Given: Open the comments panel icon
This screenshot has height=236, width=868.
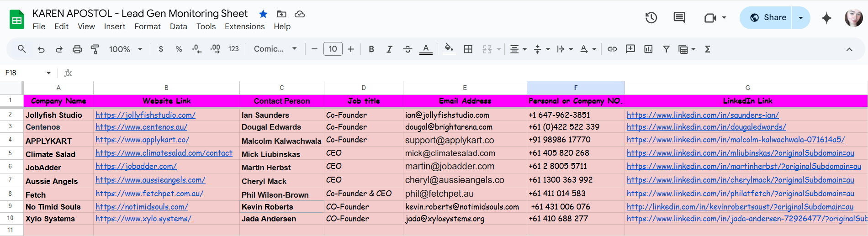Looking at the screenshot, I should pyautogui.click(x=679, y=18).
